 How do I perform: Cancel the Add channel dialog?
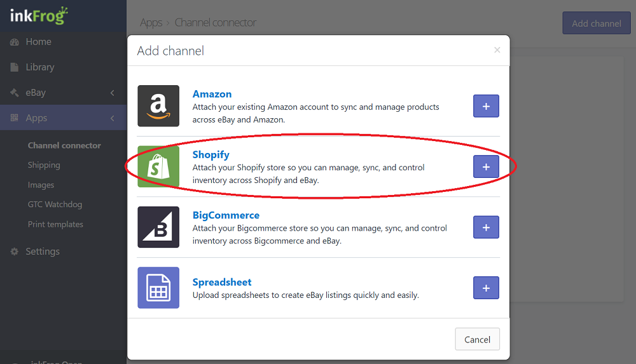click(x=477, y=339)
